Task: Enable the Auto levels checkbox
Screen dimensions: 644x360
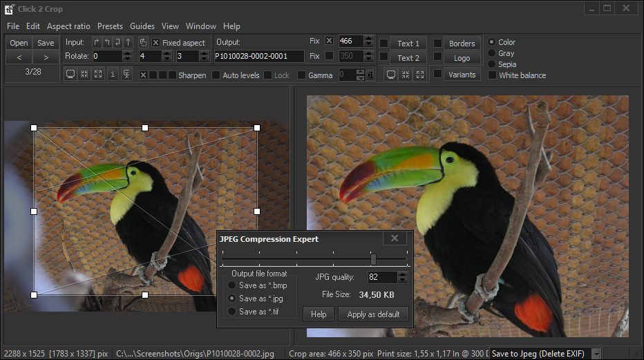Action: point(216,75)
